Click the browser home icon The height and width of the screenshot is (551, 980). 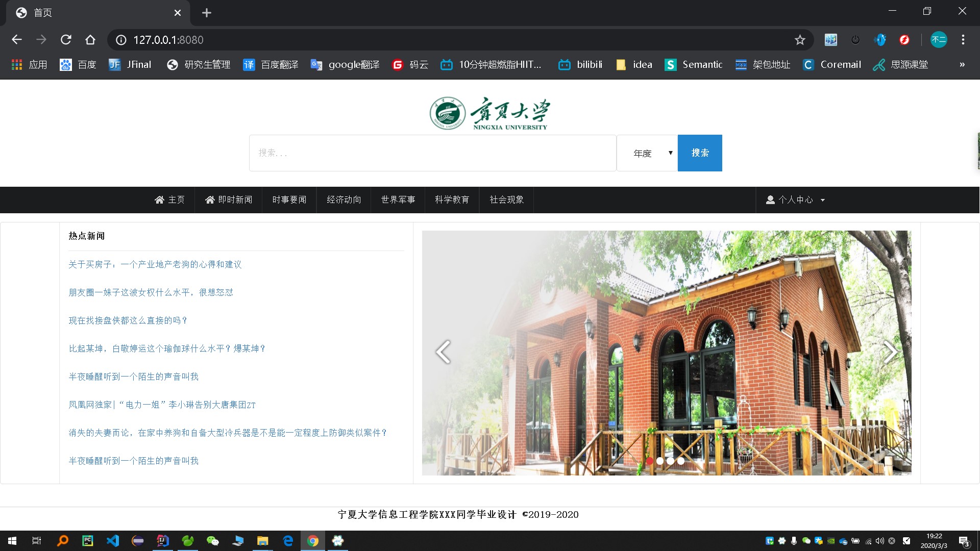click(90, 40)
